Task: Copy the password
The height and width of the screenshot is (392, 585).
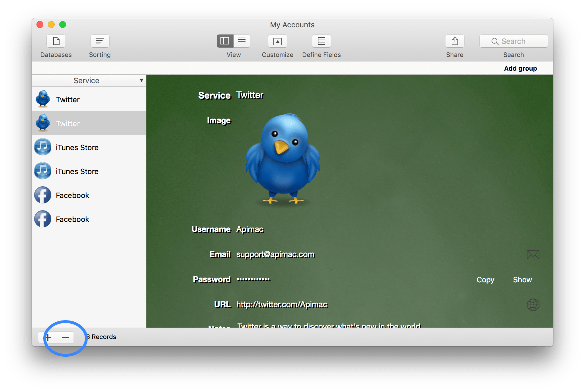Action: point(485,280)
